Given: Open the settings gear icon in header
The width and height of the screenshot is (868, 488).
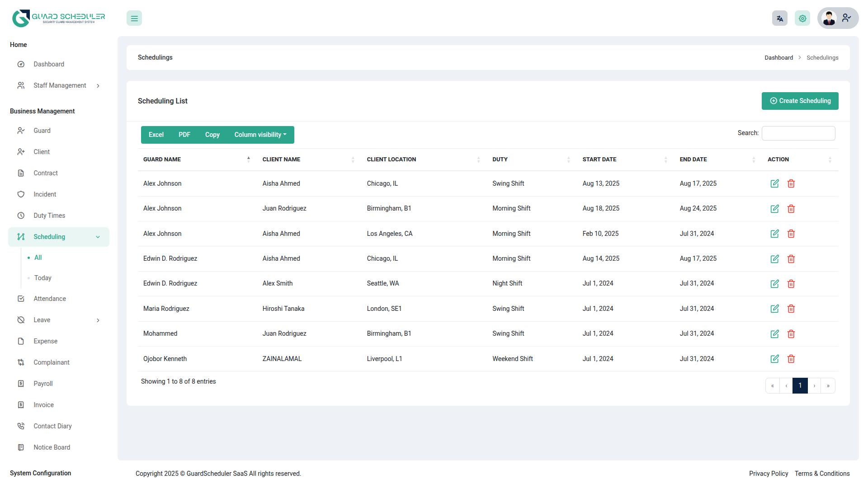Looking at the screenshot, I should [x=802, y=19].
